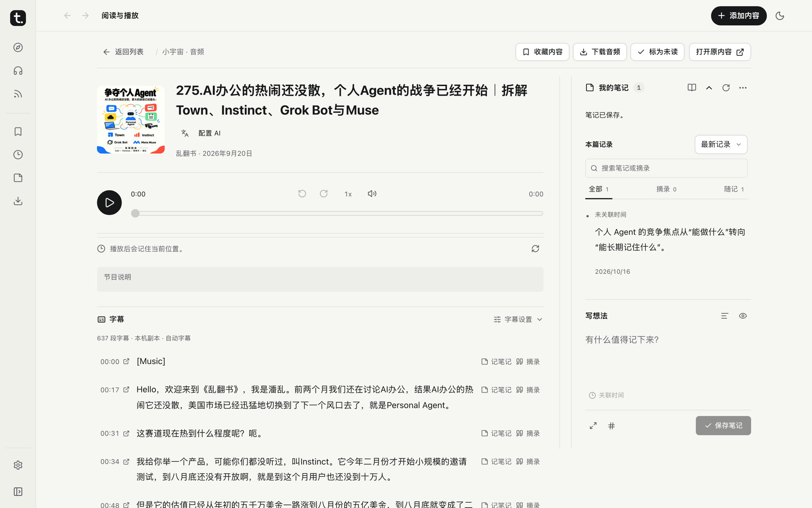
Task: Click 摘录 on the 00:31 subtitle row
Action: 528,433
